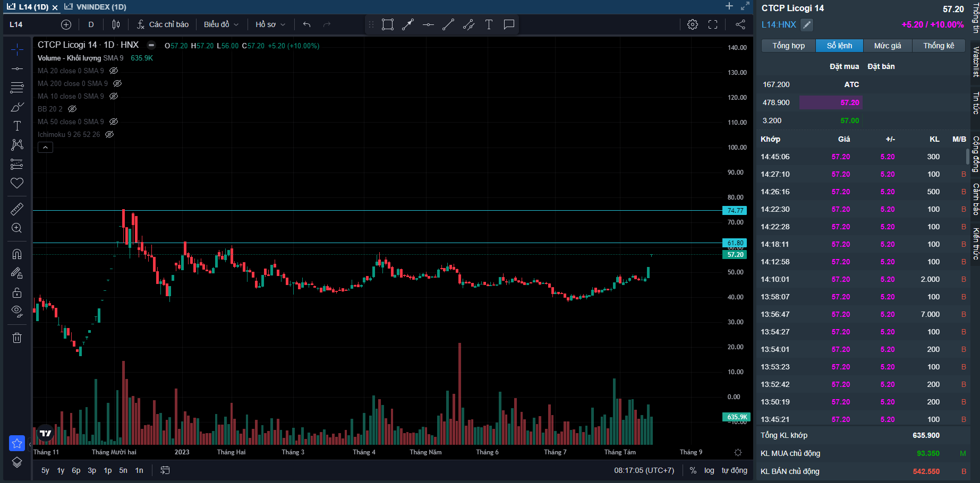
Task: Select the ruler measure tool
Action: [17, 209]
